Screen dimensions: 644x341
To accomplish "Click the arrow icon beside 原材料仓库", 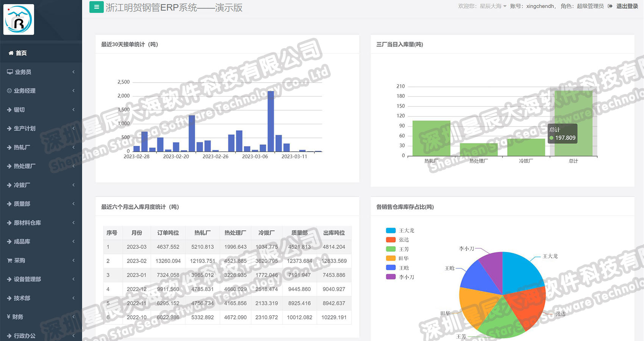I will click(9, 223).
